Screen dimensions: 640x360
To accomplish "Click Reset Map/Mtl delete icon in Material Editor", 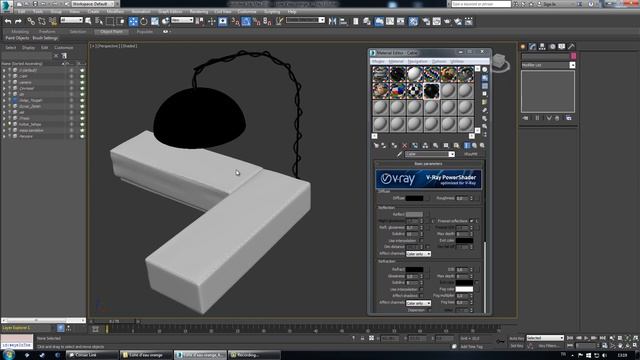I will pyautogui.click(x=404, y=145).
